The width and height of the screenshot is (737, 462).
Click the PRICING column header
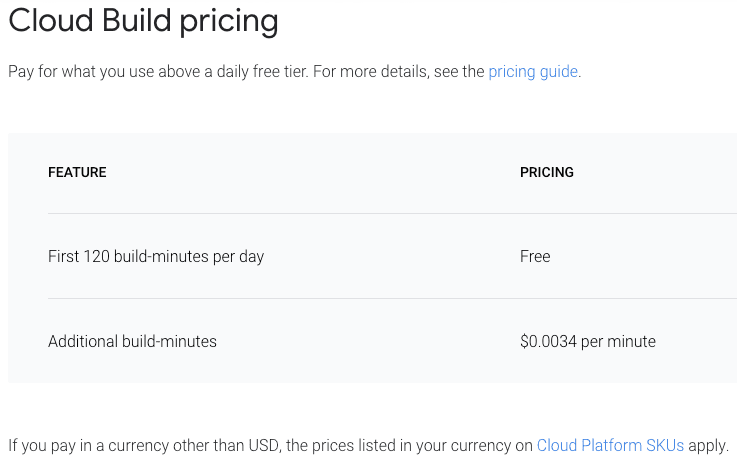(x=546, y=172)
